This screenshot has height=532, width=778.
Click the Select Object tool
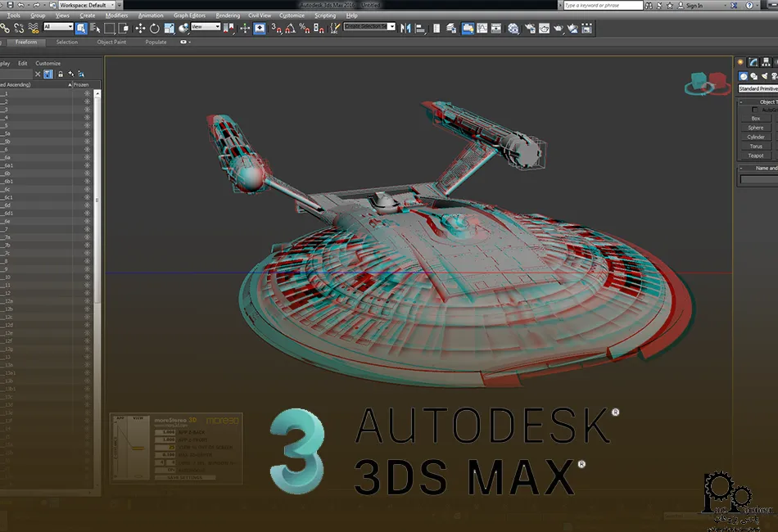click(83, 28)
